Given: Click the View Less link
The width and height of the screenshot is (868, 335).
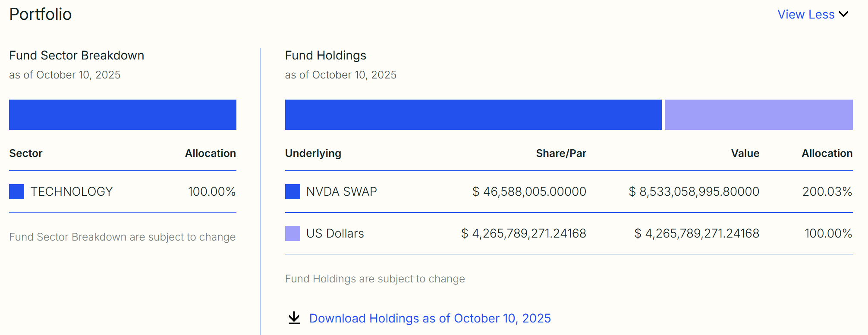Looking at the screenshot, I should click(806, 14).
